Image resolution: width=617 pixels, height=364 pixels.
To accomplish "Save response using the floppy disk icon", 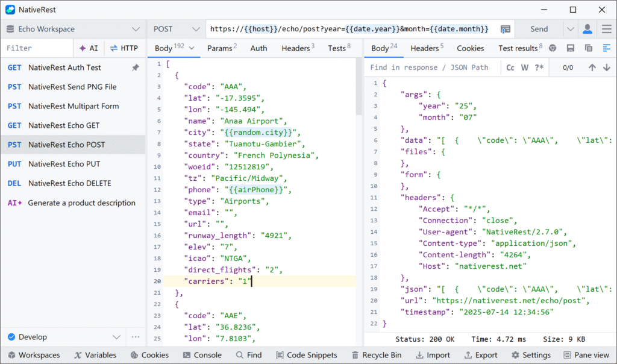I will 571,48.
